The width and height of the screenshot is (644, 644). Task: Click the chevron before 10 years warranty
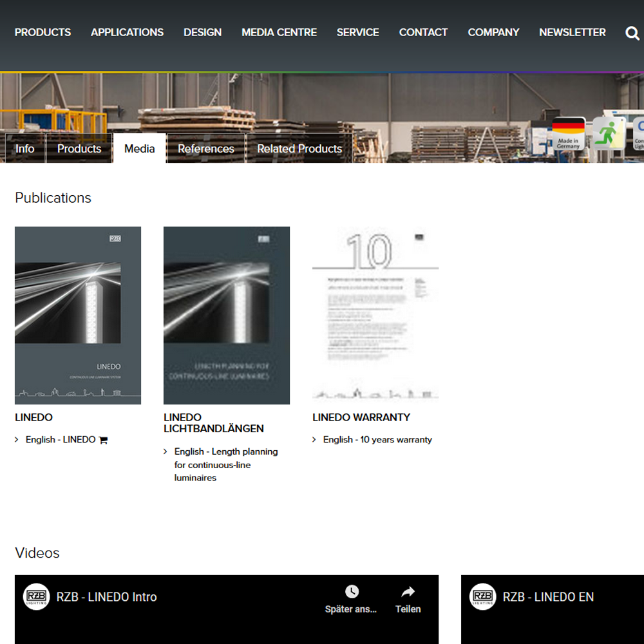tap(314, 439)
